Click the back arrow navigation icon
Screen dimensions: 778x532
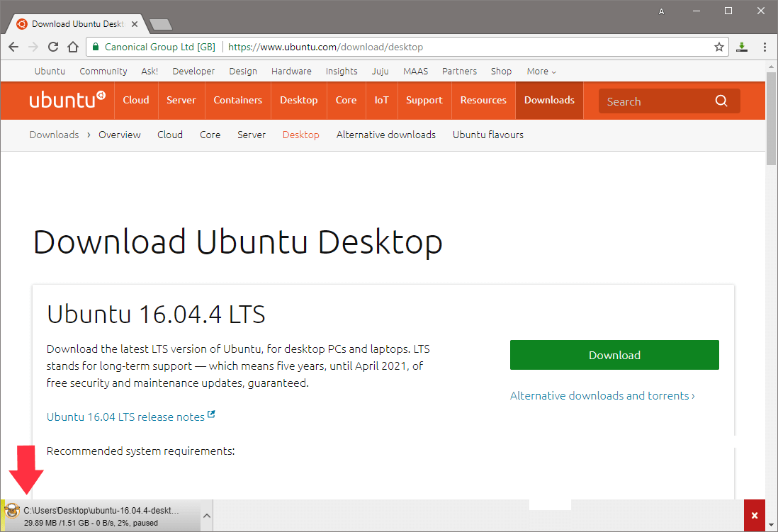click(13, 46)
